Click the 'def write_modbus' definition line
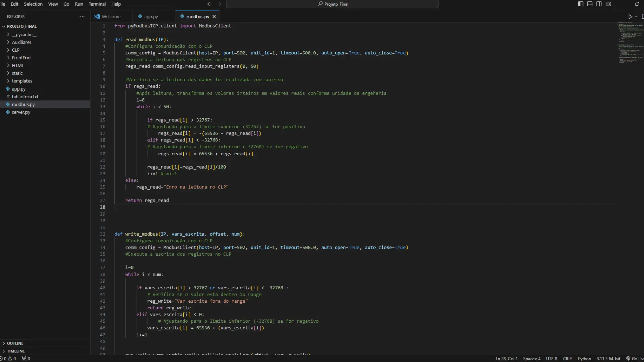Screen dimensions: 644x362 point(179,234)
